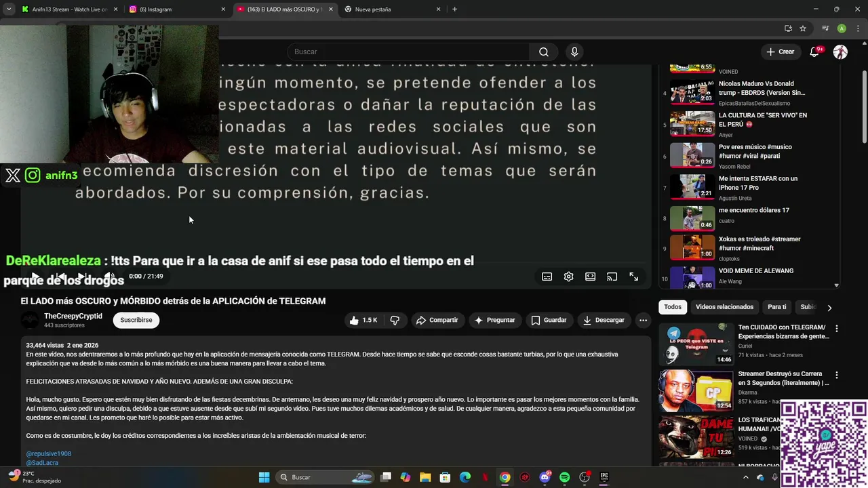Image resolution: width=868 pixels, height=488 pixels.
Task: Open more actions menu beside Descargar
Action: pyautogui.click(x=643, y=320)
